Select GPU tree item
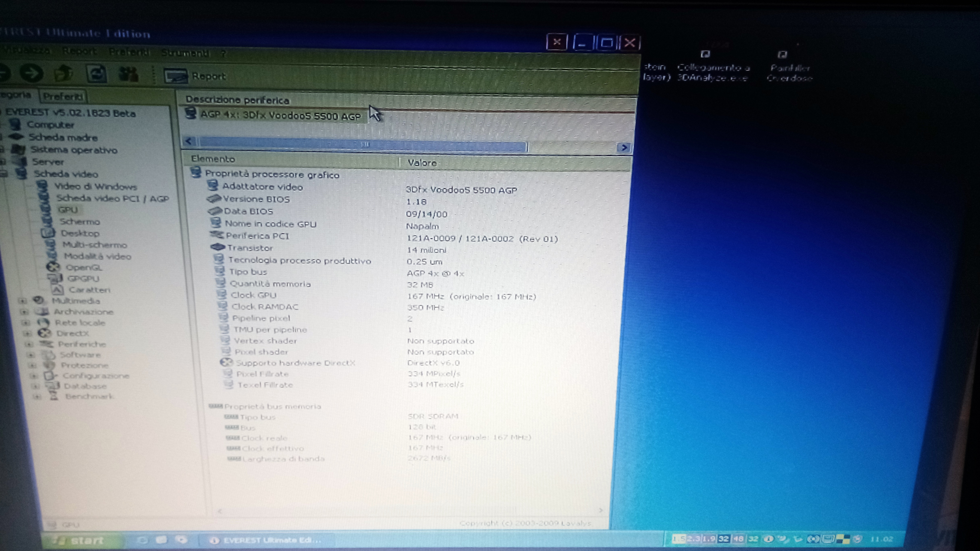Screen dimensions: 980x551 click(x=68, y=210)
